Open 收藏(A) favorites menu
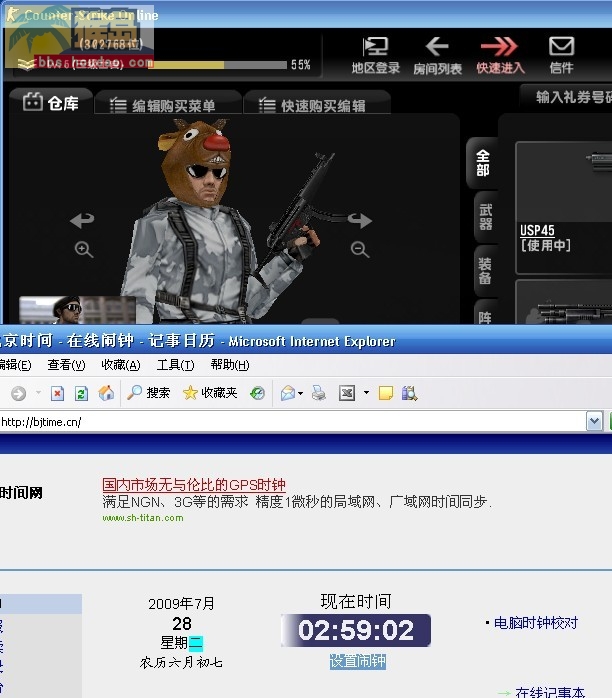The height and width of the screenshot is (698, 612). 121,365
